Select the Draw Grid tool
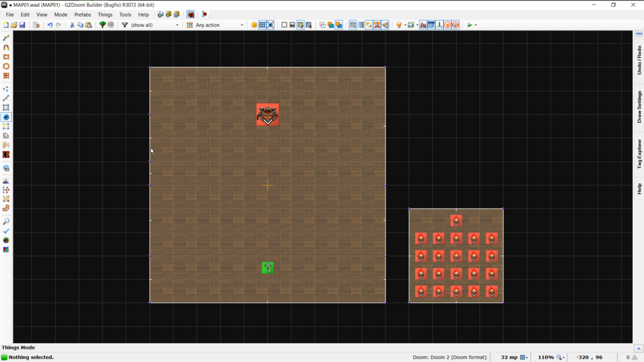Screen dimensions: 644x362 [x=6, y=76]
